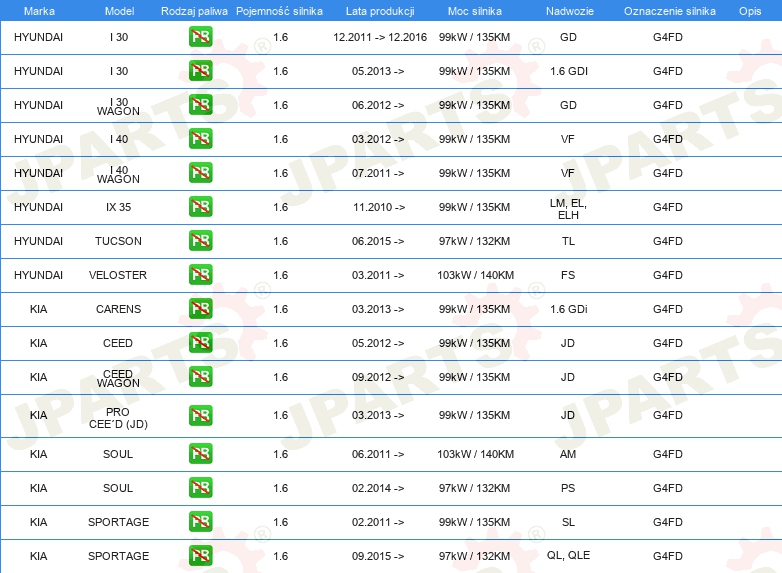Select the TUCSON model cell
Screen dimensions: 782x573
click(x=118, y=241)
